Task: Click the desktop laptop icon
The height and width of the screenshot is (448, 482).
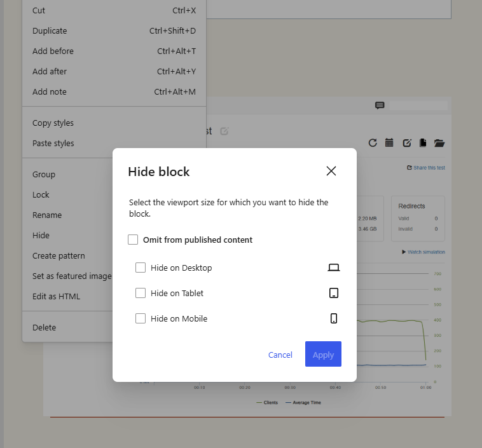Action: pyautogui.click(x=334, y=268)
